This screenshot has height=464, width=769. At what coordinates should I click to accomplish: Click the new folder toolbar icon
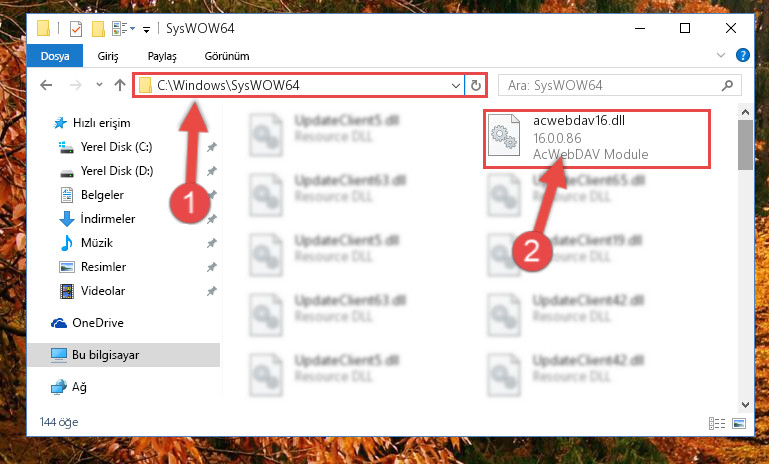98,29
